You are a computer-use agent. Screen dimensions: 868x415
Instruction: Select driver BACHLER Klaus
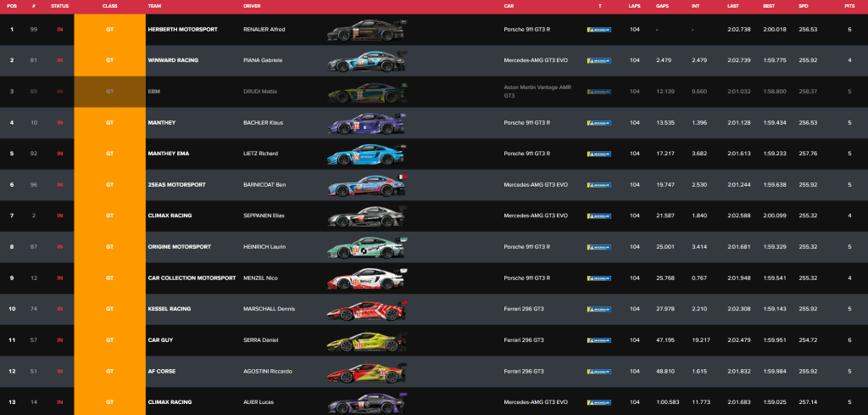coord(263,122)
